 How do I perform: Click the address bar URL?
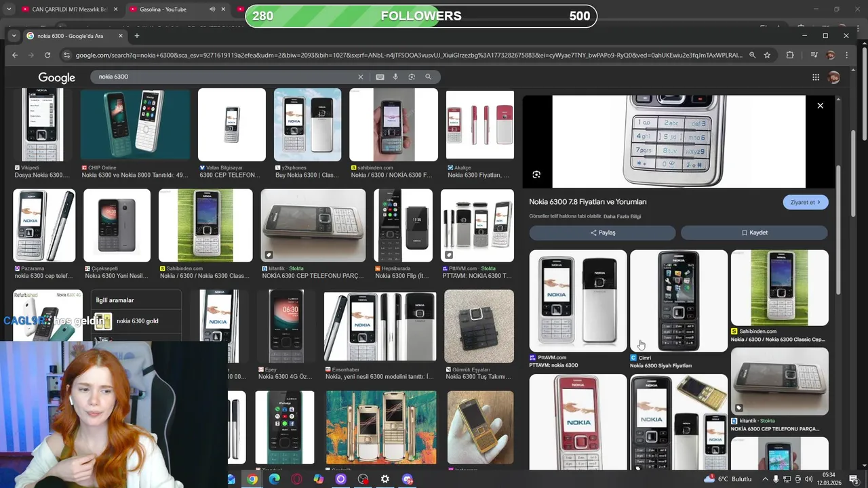pyautogui.click(x=409, y=55)
